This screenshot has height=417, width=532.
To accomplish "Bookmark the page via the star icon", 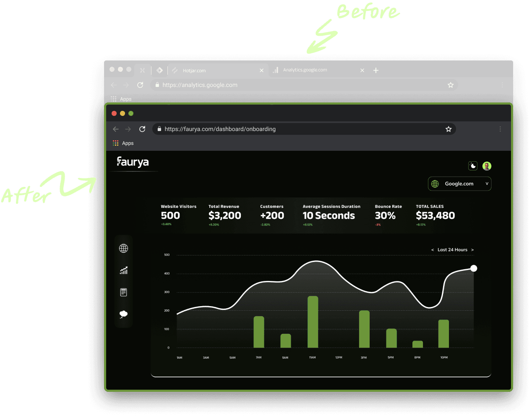I will [x=449, y=129].
